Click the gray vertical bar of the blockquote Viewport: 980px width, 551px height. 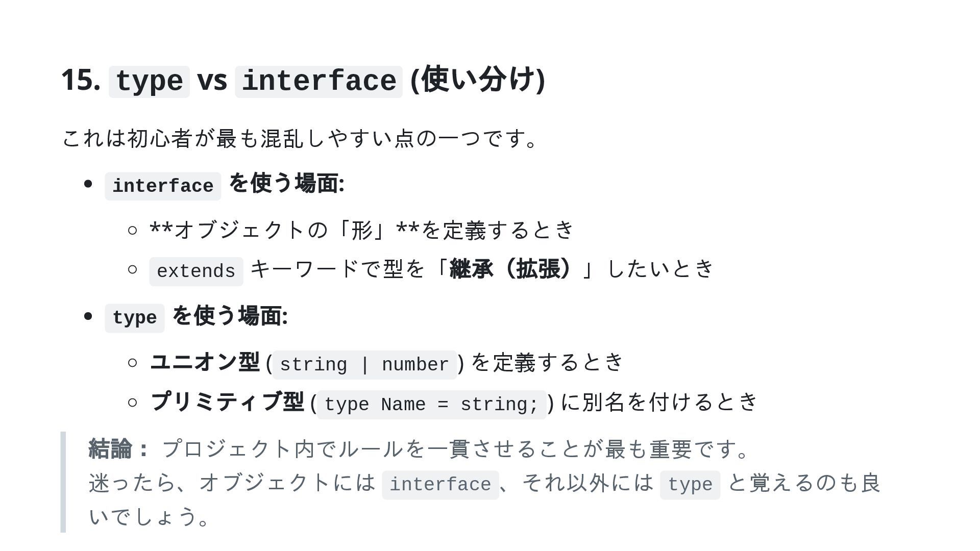pyautogui.click(x=63, y=482)
